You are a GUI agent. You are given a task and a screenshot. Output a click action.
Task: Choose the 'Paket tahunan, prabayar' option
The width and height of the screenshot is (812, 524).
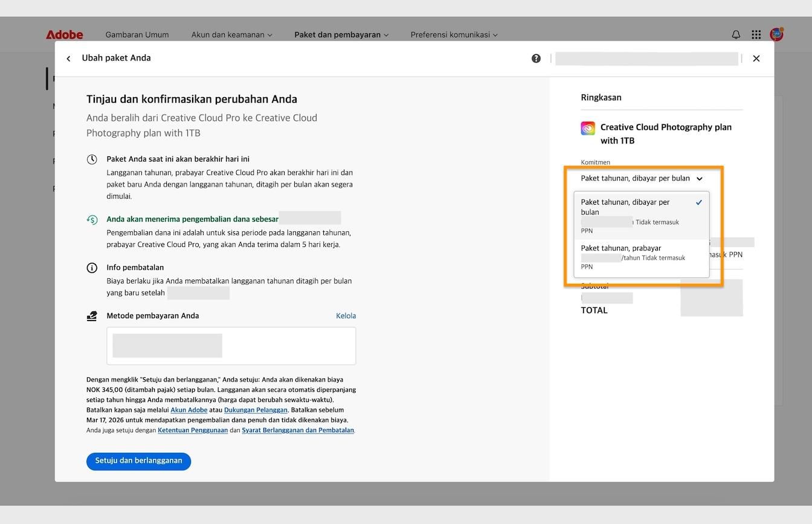tap(642, 257)
